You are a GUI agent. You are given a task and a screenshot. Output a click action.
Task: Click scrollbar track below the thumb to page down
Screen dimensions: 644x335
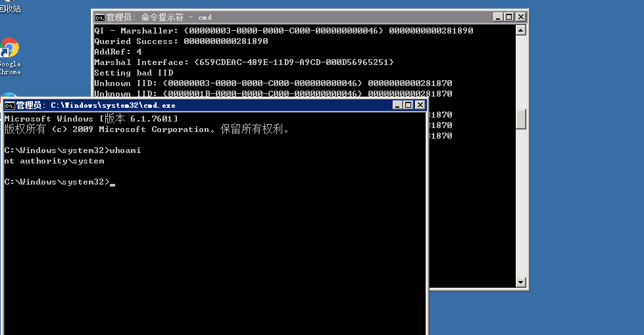point(520,210)
